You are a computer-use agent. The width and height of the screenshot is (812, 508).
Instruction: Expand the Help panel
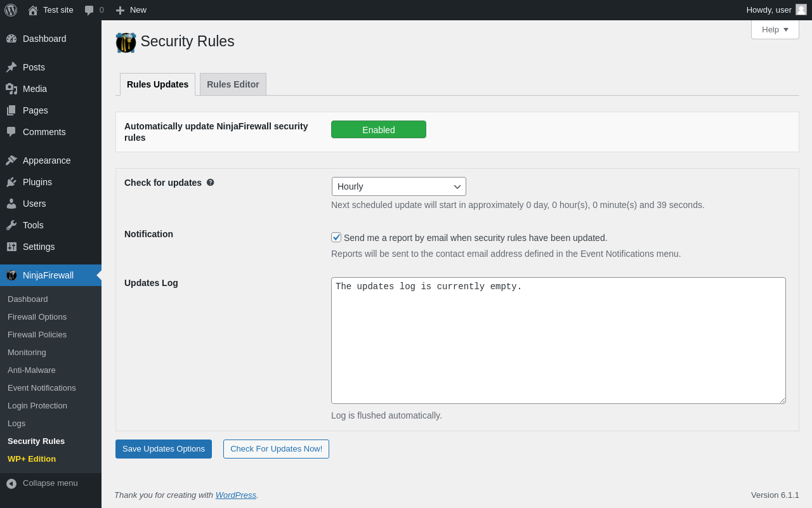[x=775, y=29]
